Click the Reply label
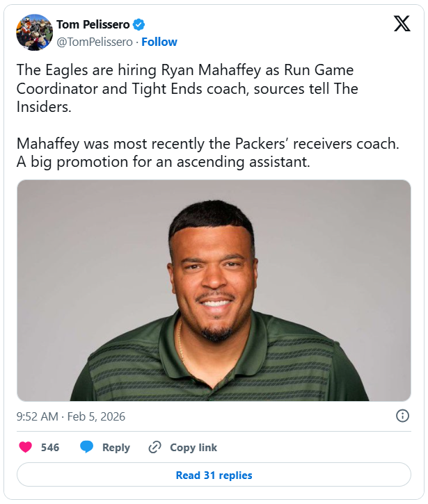 click(x=116, y=448)
